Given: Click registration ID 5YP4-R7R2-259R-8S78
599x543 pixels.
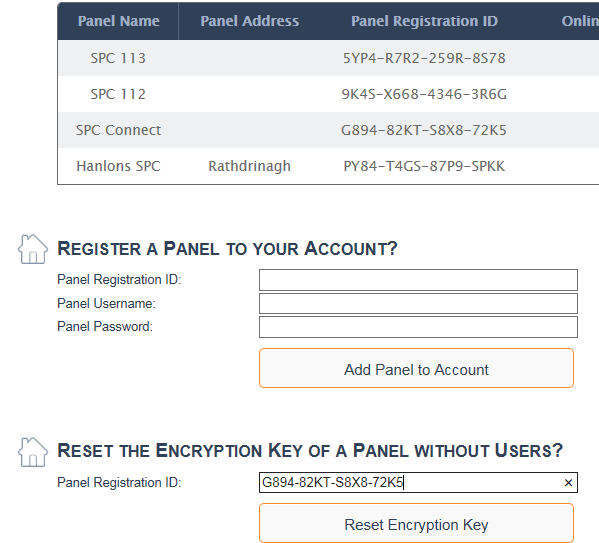Looking at the screenshot, I should [x=424, y=58].
